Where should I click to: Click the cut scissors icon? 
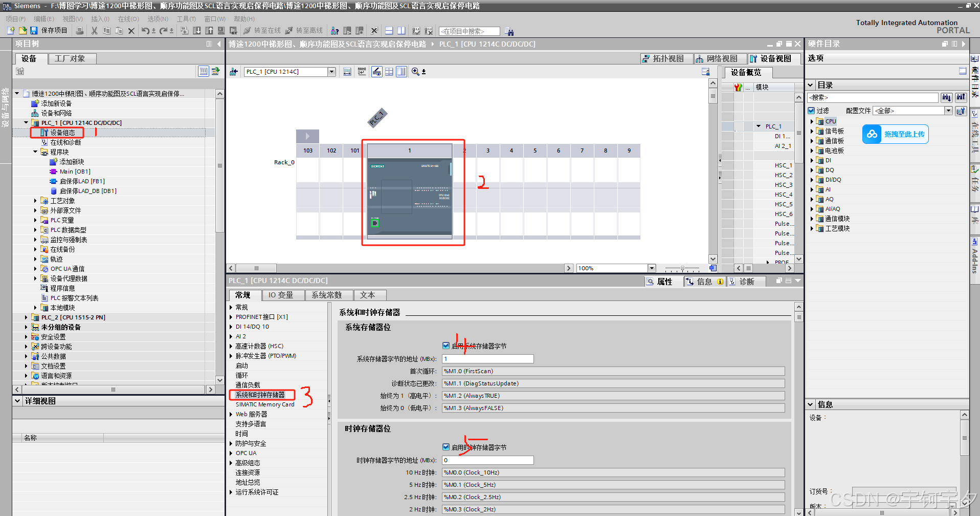(x=94, y=31)
